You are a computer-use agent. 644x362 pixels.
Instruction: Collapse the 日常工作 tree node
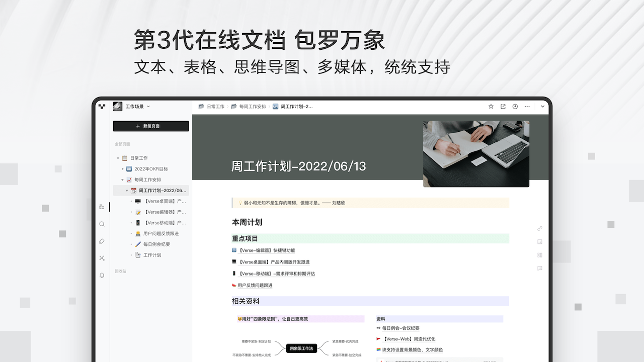(x=117, y=158)
